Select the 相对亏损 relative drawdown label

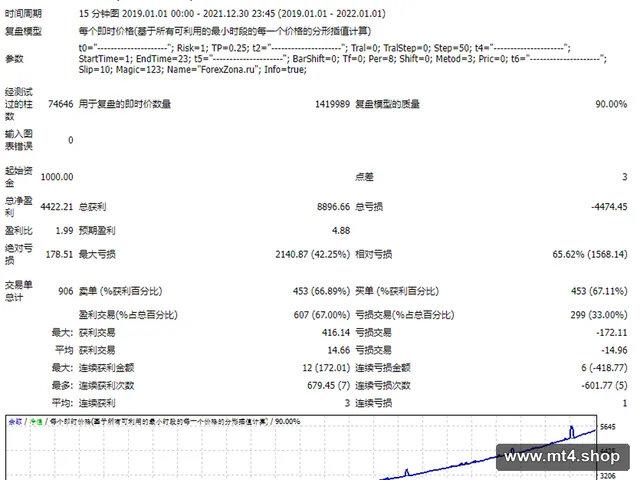coord(373,254)
